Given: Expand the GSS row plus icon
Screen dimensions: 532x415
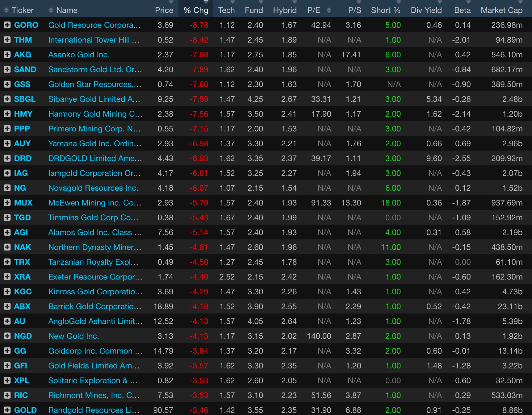Looking at the screenshot, I should point(7,84).
